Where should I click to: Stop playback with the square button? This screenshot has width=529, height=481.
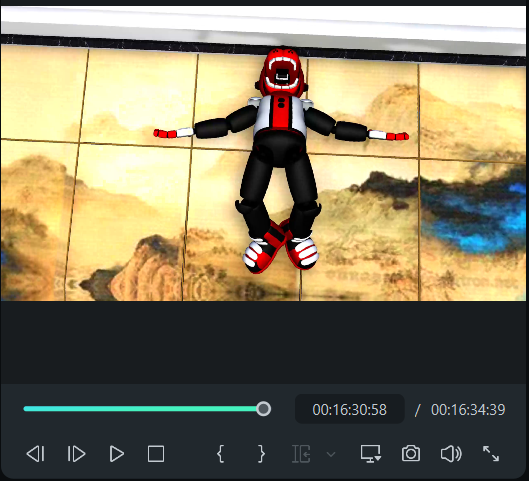156,454
